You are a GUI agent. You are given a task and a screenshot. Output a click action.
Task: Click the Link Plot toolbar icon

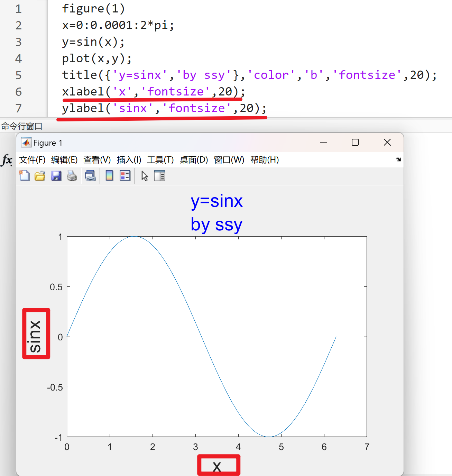click(x=91, y=176)
